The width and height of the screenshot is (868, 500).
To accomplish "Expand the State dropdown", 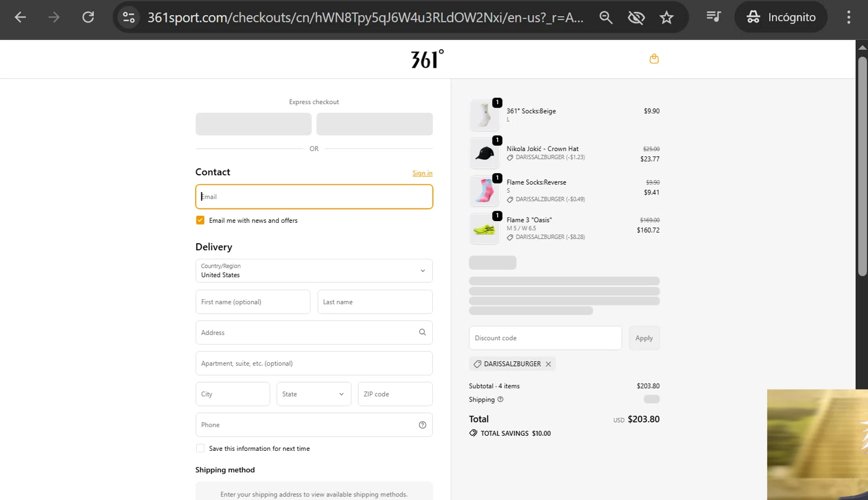I will click(314, 394).
